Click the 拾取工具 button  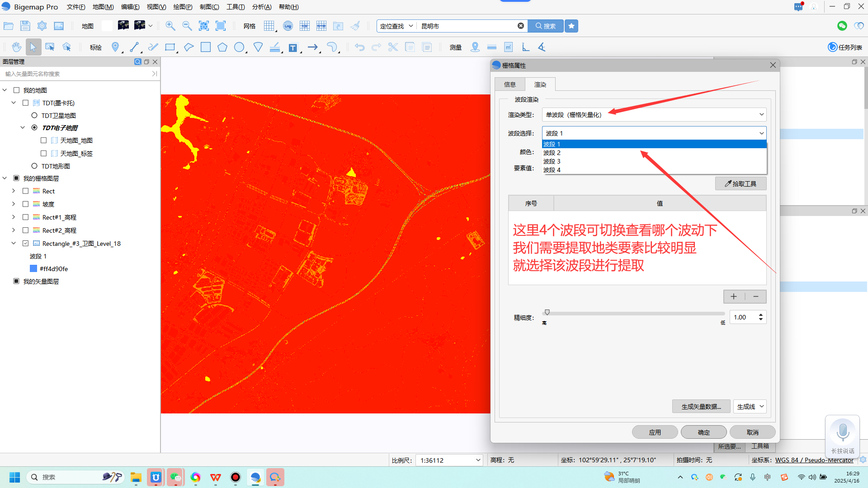click(741, 184)
